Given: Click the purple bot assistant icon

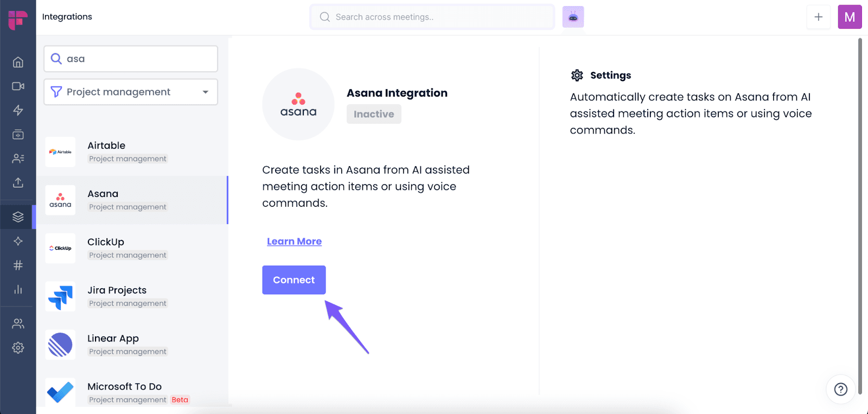Looking at the screenshot, I should (x=573, y=17).
